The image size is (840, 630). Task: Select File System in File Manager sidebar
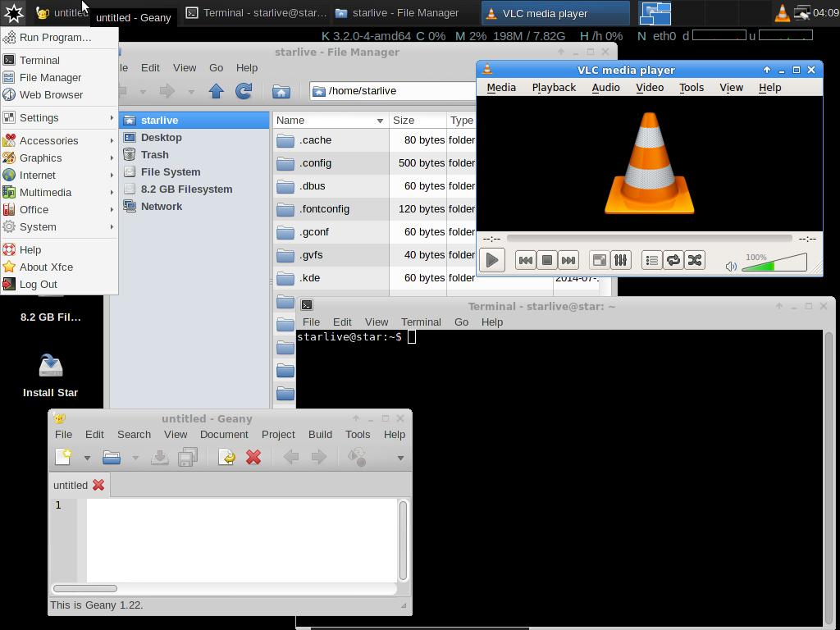[194, 172]
